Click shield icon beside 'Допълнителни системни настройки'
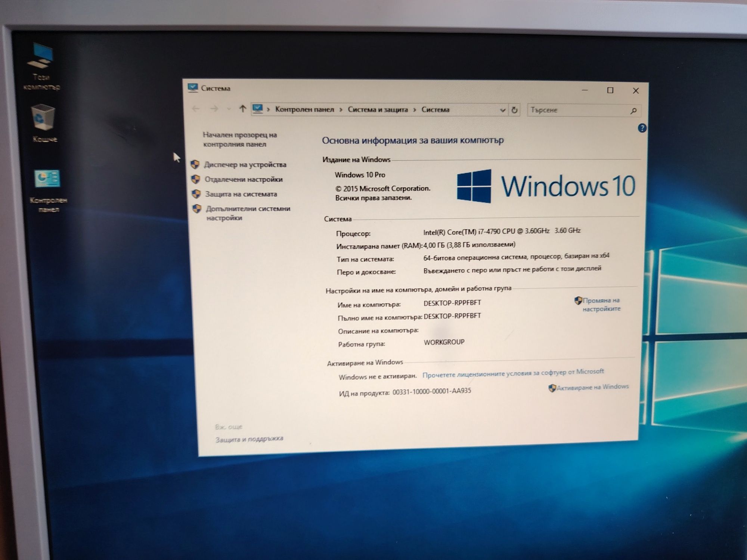Screen dimensions: 747x560 coord(197,209)
